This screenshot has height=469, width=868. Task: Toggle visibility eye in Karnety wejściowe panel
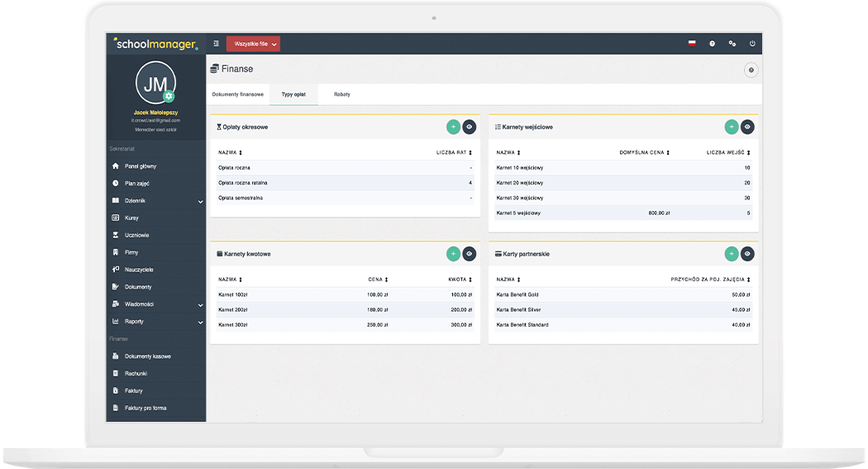(747, 127)
